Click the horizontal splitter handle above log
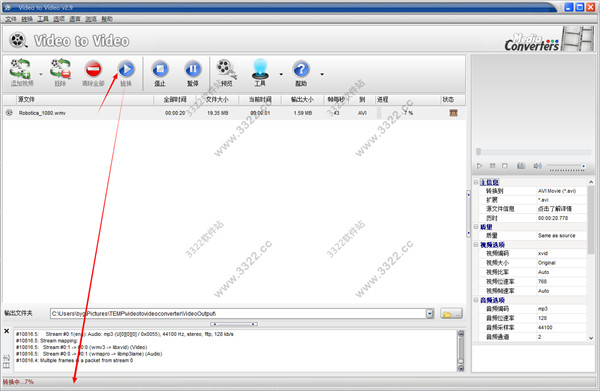Screen dimensions: 600x391 234,324
